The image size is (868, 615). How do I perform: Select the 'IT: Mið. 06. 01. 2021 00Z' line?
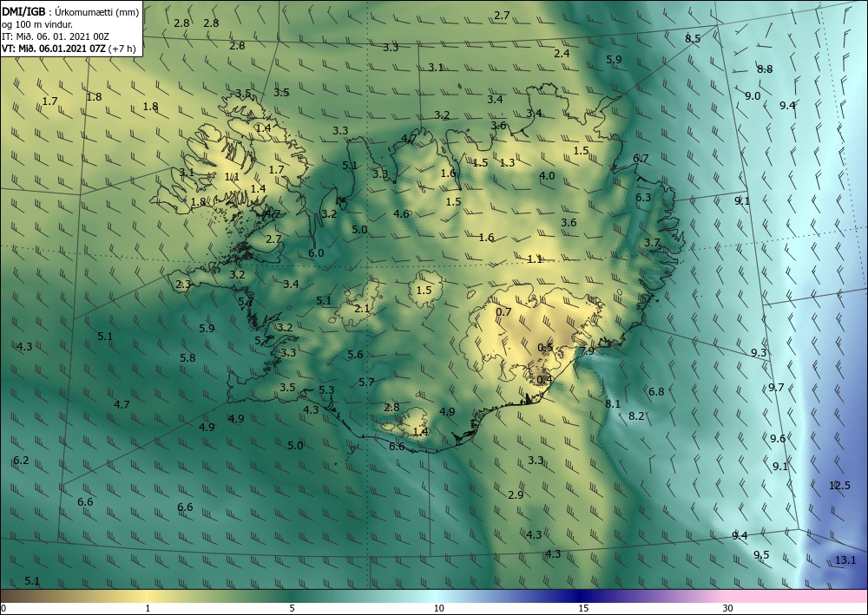click(56, 36)
